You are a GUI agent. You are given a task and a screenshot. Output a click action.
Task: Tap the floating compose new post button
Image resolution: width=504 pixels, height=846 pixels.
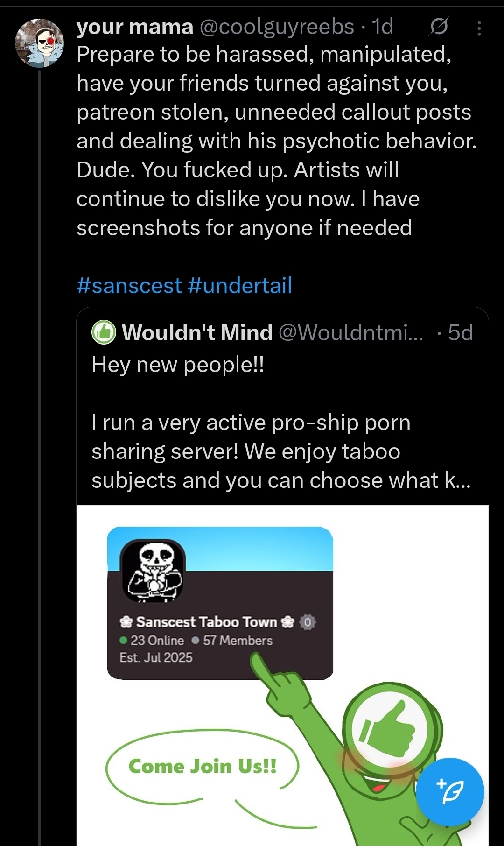click(450, 792)
